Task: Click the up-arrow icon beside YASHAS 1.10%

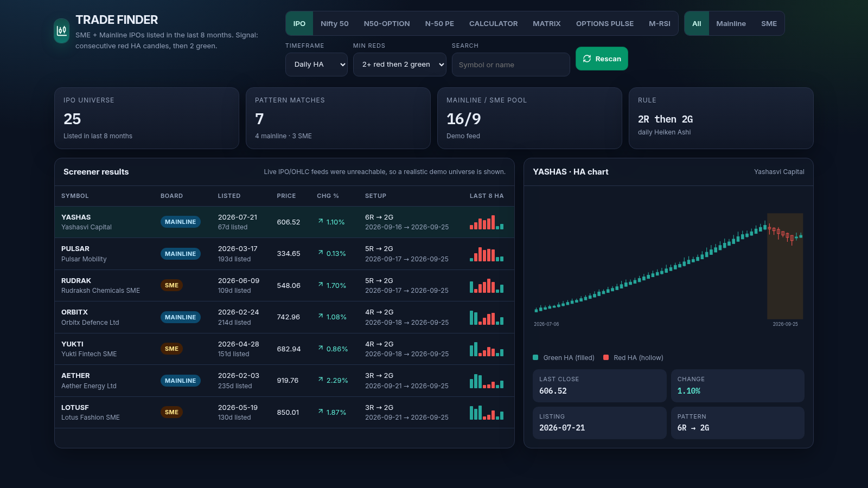Action: 321,221
